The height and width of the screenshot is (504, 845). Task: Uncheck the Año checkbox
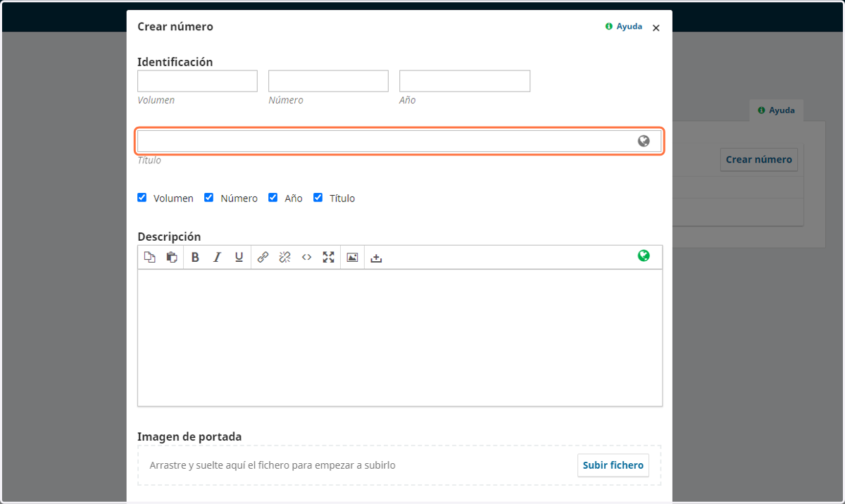pyautogui.click(x=273, y=198)
